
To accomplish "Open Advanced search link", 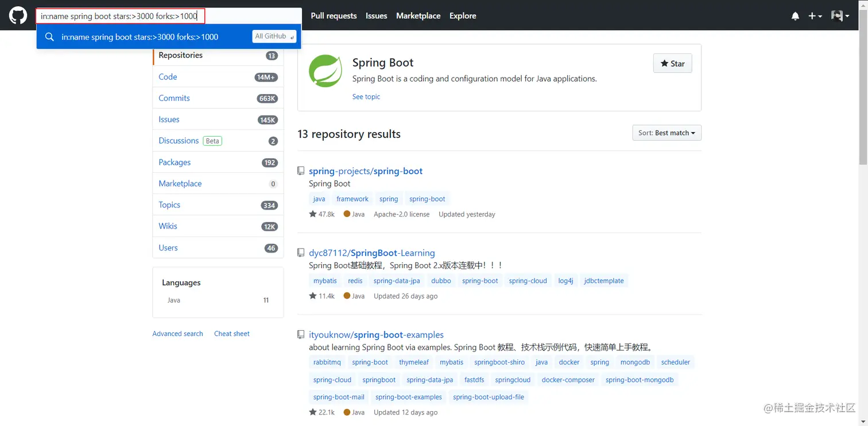I will click(177, 334).
